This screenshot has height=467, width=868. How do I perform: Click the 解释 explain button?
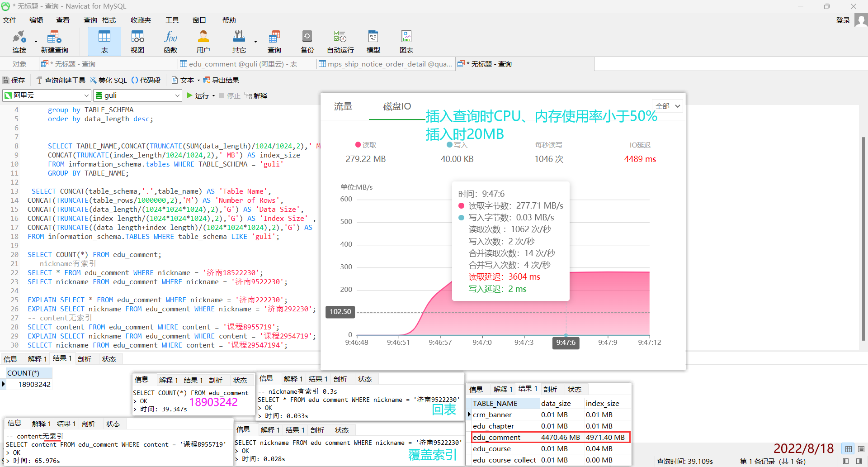(x=256, y=95)
